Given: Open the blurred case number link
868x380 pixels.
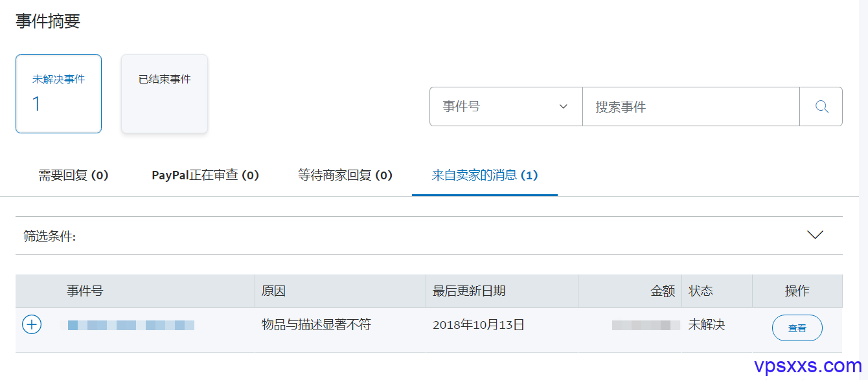Looking at the screenshot, I should click(x=128, y=325).
